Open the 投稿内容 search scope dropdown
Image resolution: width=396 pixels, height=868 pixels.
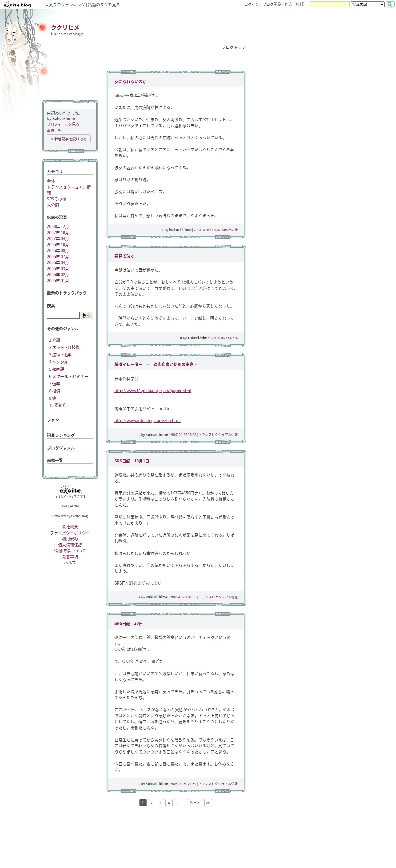click(x=367, y=4)
